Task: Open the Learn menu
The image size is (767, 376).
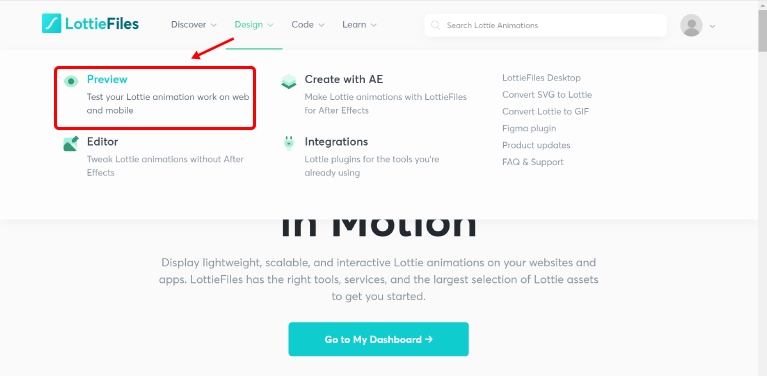Action: [x=360, y=24]
